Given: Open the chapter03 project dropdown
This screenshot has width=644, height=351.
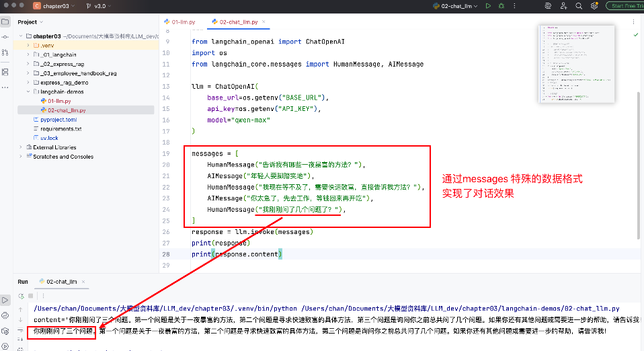Looking at the screenshot, I should [54, 6].
